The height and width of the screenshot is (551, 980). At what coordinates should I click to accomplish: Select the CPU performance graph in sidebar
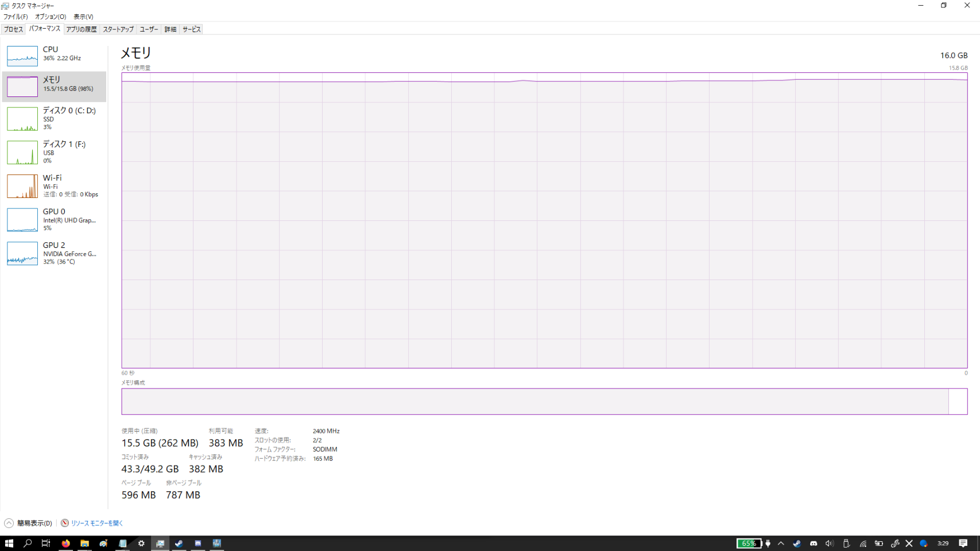click(54, 56)
